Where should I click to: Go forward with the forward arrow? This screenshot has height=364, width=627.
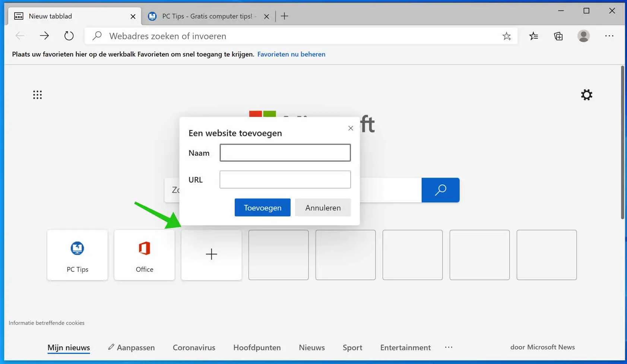point(44,36)
